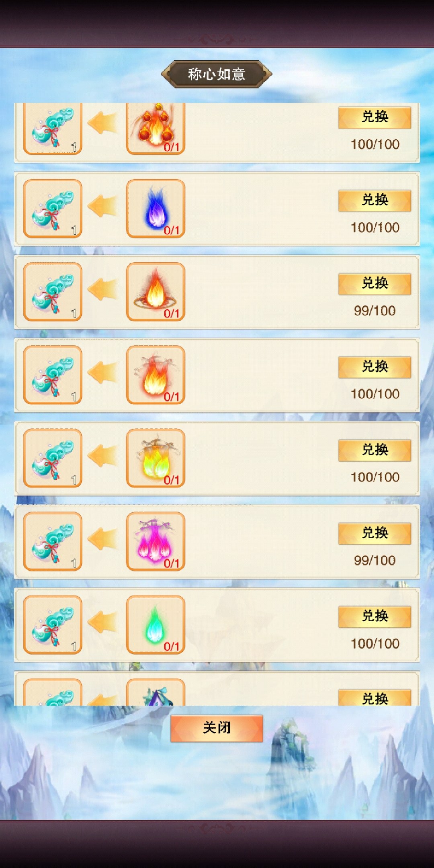The width and height of the screenshot is (434, 868).
Task: Click 兑换 for red ringed flame row
Action: (x=375, y=284)
